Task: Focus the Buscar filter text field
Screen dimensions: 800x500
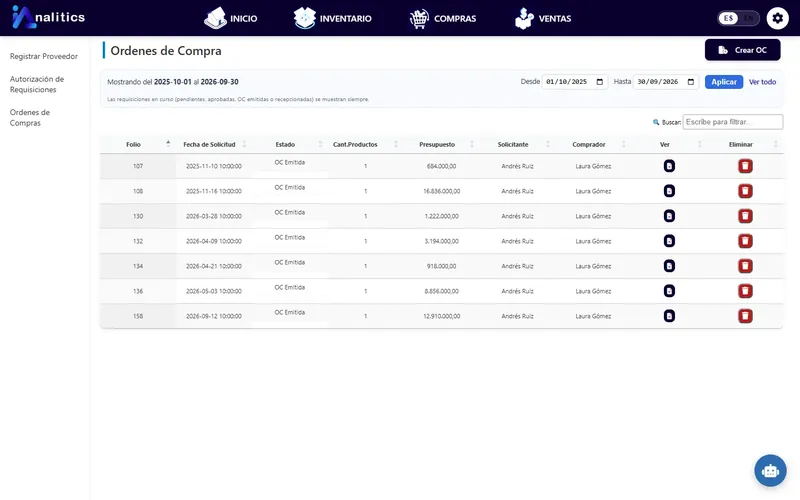Action: 733,122
